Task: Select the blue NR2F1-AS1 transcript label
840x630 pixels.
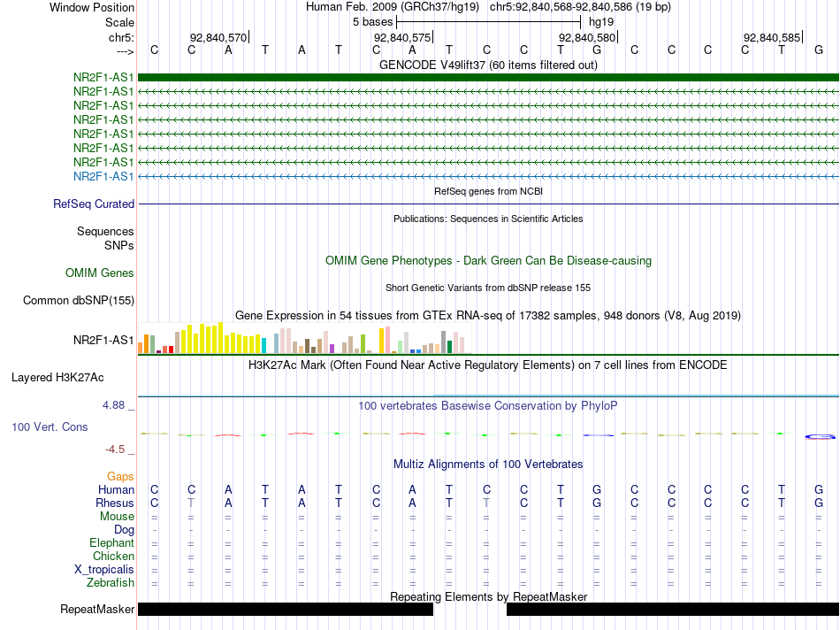Action: click(x=103, y=176)
